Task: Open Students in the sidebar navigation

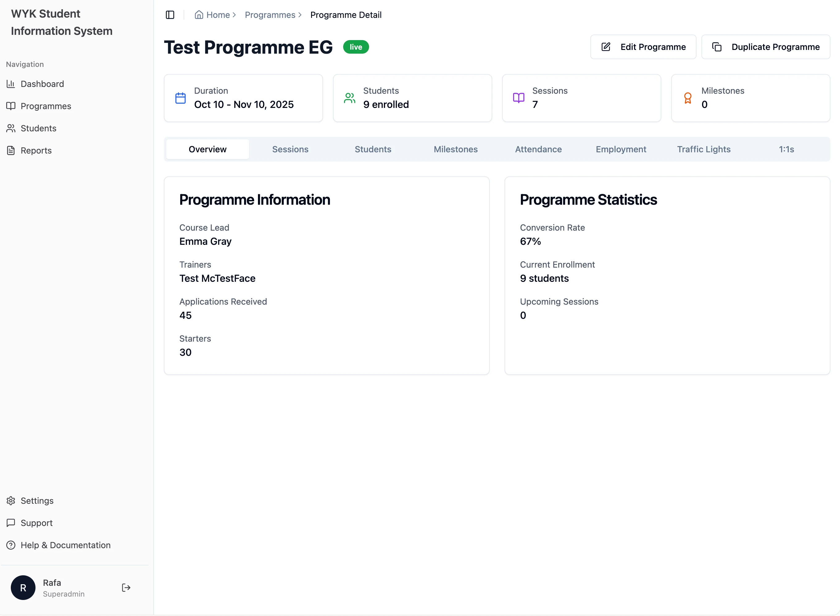Action: click(39, 128)
